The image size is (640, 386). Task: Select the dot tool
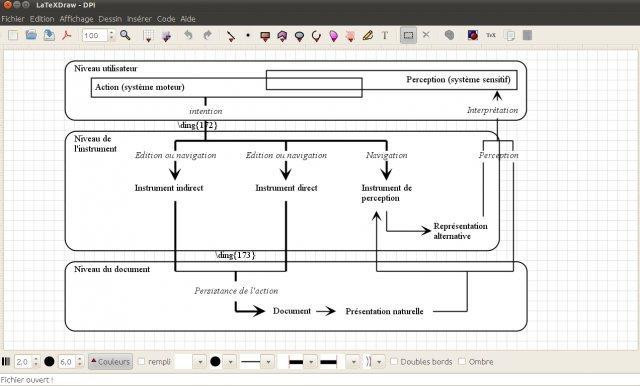coord(248,35)
